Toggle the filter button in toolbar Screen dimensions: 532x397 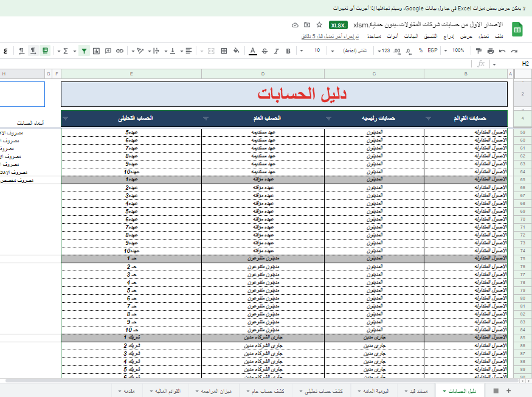point(84,50)
